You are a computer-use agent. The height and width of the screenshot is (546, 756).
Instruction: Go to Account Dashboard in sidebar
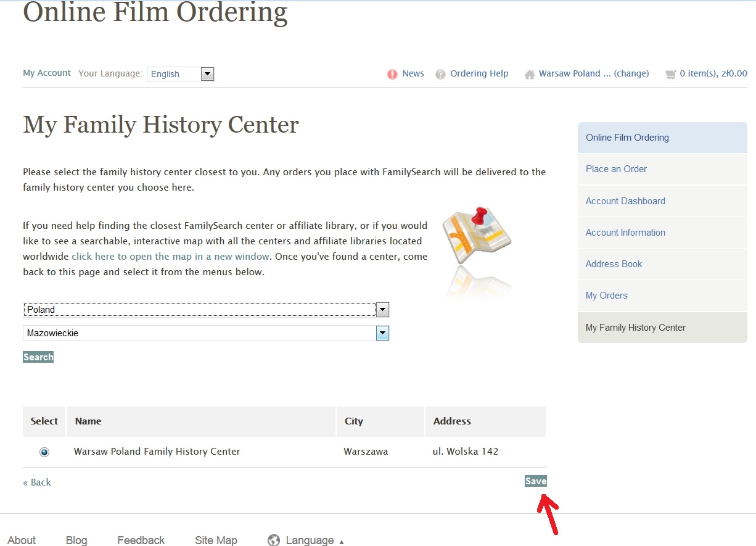click(x=625, y=201)
